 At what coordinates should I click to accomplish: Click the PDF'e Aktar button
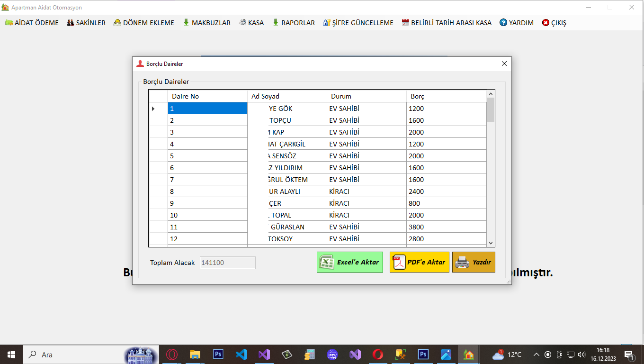[419, 262]
